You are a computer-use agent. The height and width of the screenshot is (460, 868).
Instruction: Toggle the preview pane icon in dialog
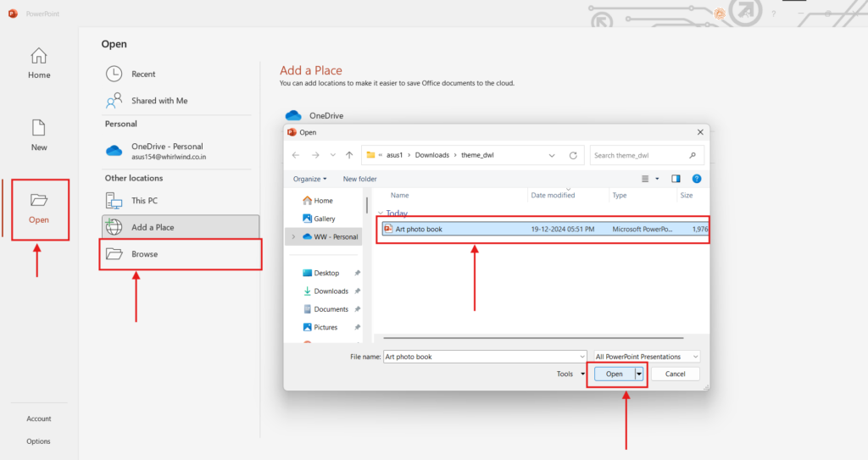point(676,179)
